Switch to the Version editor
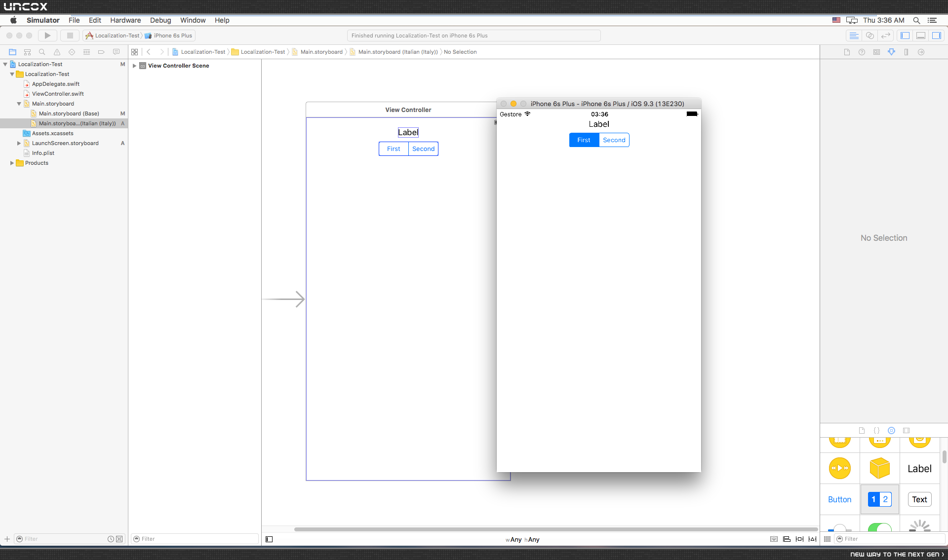 click(886, 36)
